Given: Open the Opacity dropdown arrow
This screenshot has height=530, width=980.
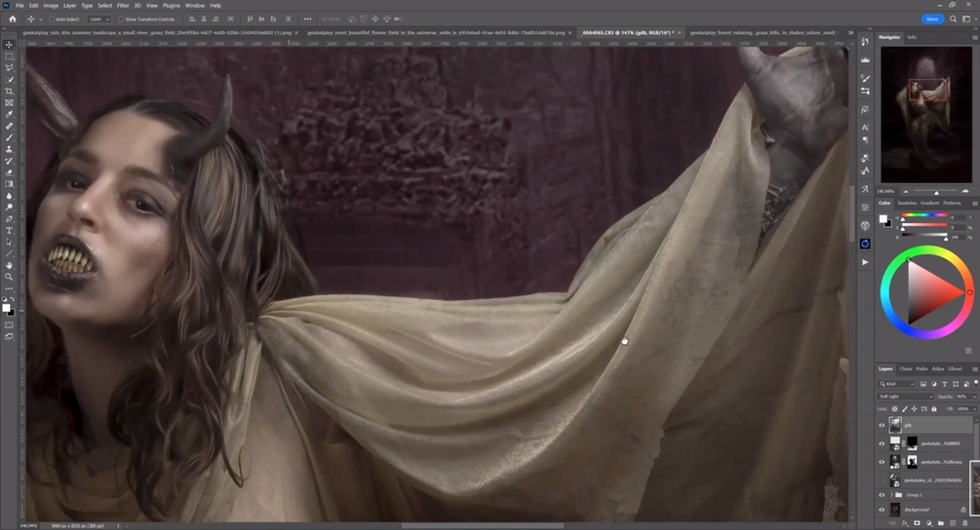Looking at the screenshot, I should coord(974,397).
